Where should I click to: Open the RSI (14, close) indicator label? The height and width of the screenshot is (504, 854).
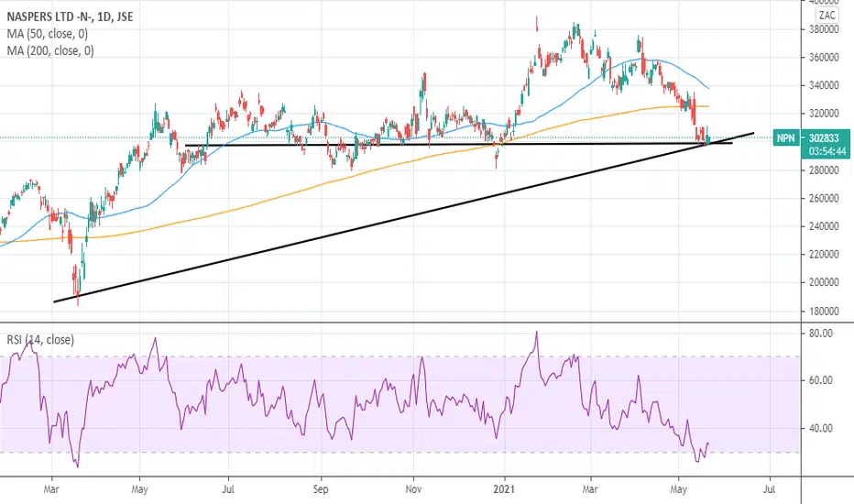(x=40, y=339)
